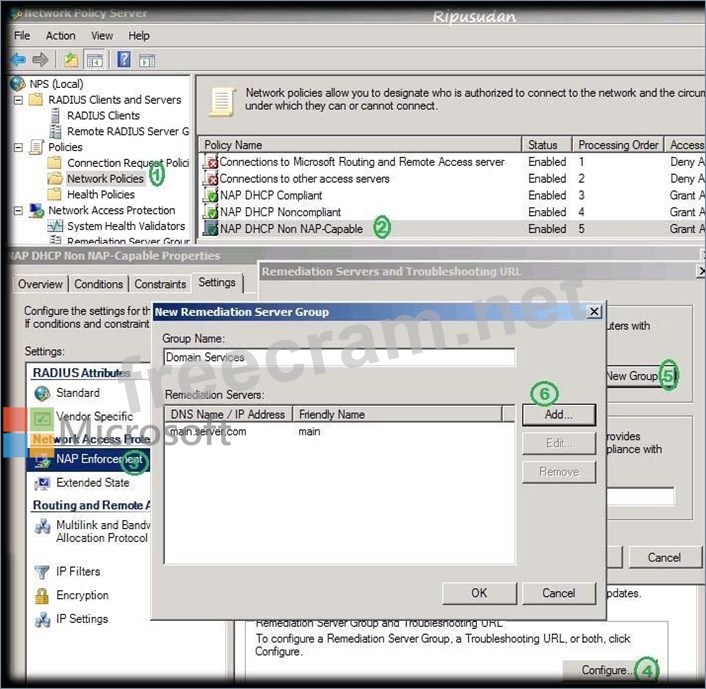The height and width of the screenshot is (689, 706).
Task: Click the Friendly Name column header
Action: point(397,414)
